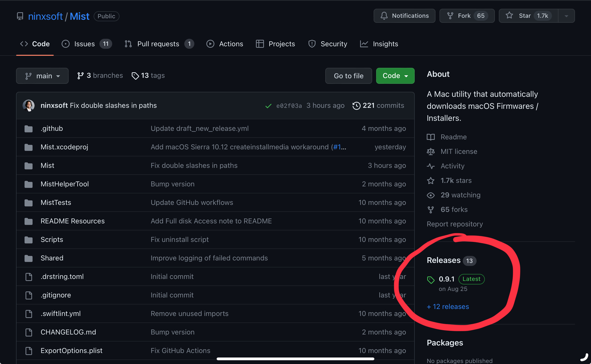Screen dimensions: 591x364
Task: Click the bell Notifications icon
Action: point(384,16)
